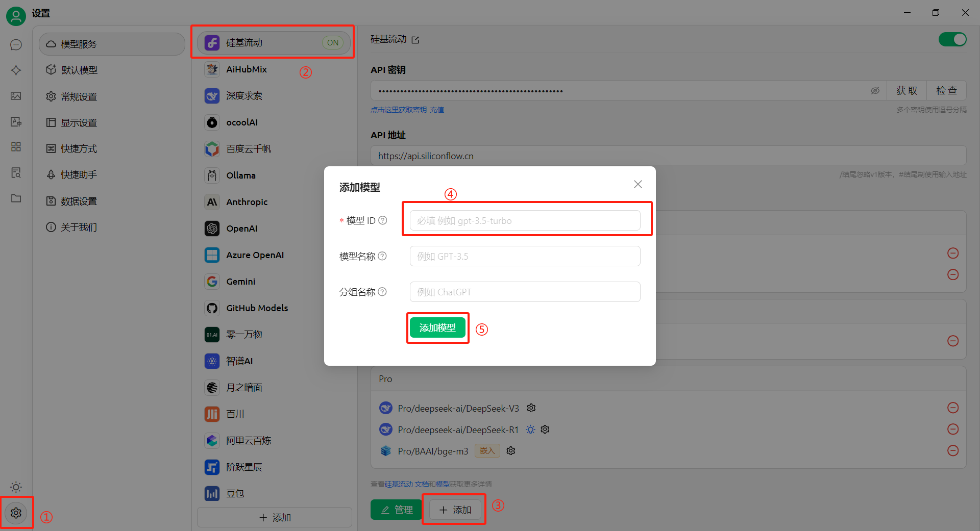Close the 添加模型 dialog
Screen dimensions: 980x531
click(x=638, y=184)
